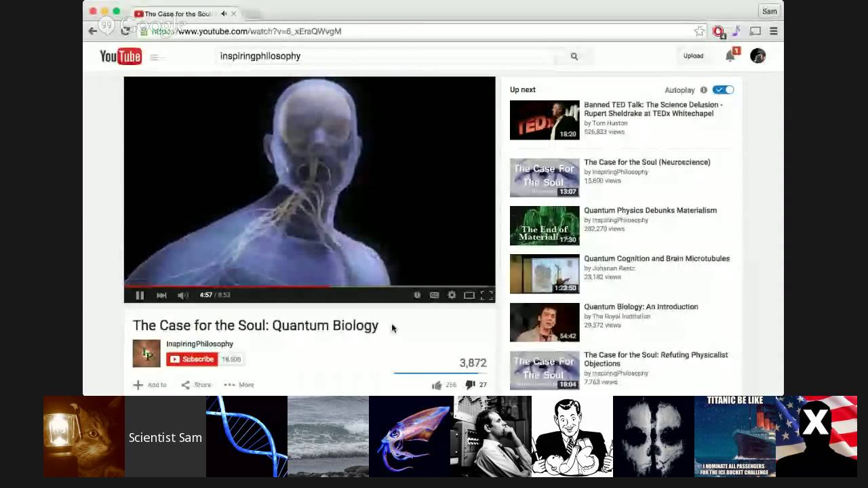Viewport: 868px width, 488px height.
Task: Toggle theater mode in the player
Action: [469, 295]
